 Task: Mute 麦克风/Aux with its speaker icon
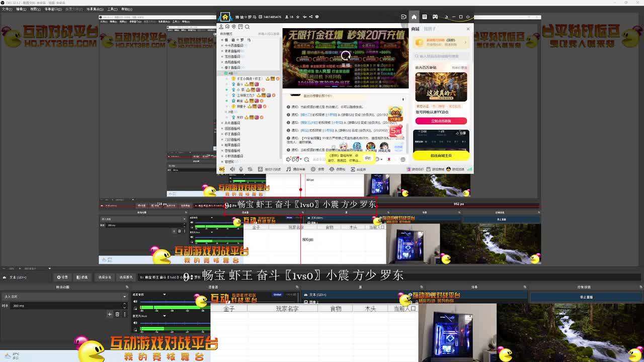click(135, 323)
